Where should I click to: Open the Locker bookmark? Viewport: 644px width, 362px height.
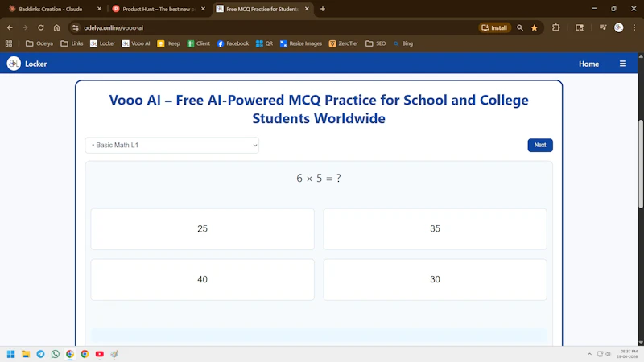(x=103, y=43)
